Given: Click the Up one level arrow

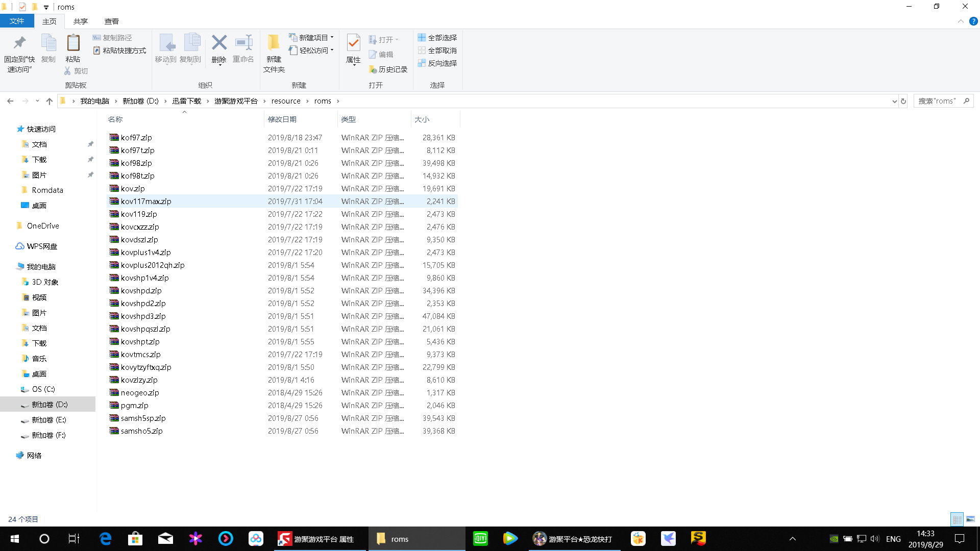Looking at the screenshot, I should coord(50,101).
